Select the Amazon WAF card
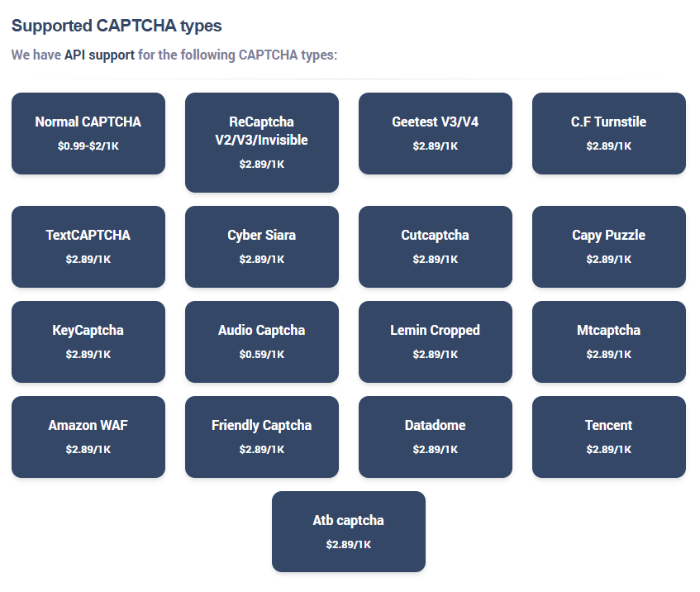Image resolution: width=700 pixels, height=592 pixels. tap(88, 437)
